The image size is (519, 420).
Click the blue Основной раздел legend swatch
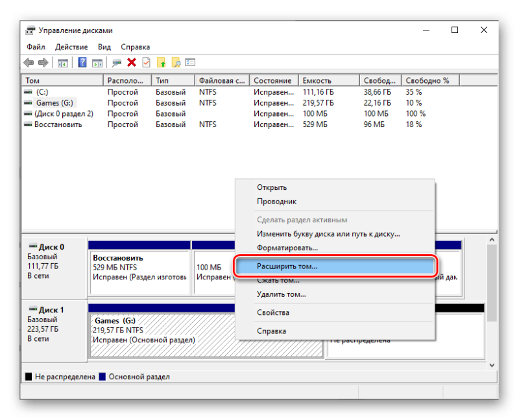(x=103, y=377)
